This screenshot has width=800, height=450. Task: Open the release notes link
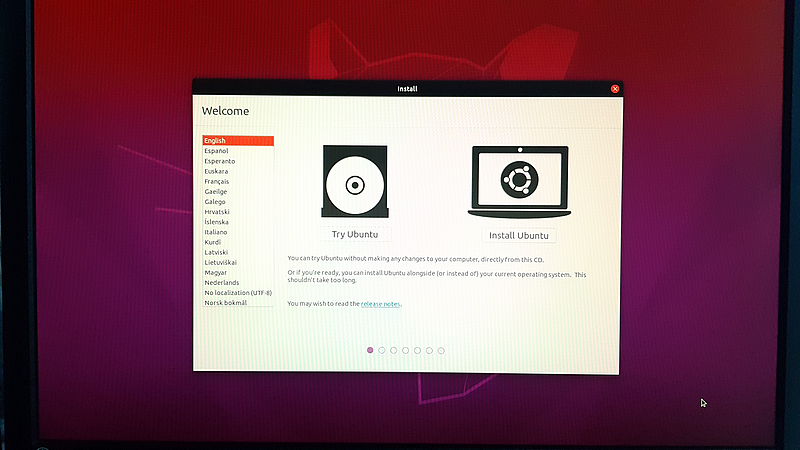381,304
